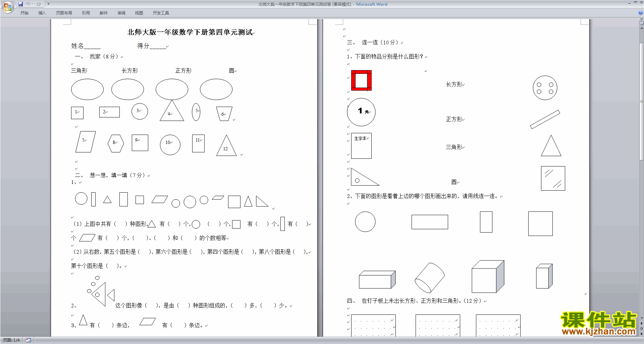This screenshot has width=644, height=344.
Task: Click the Previous Page double-arrow button
Action: coord(641,323)
